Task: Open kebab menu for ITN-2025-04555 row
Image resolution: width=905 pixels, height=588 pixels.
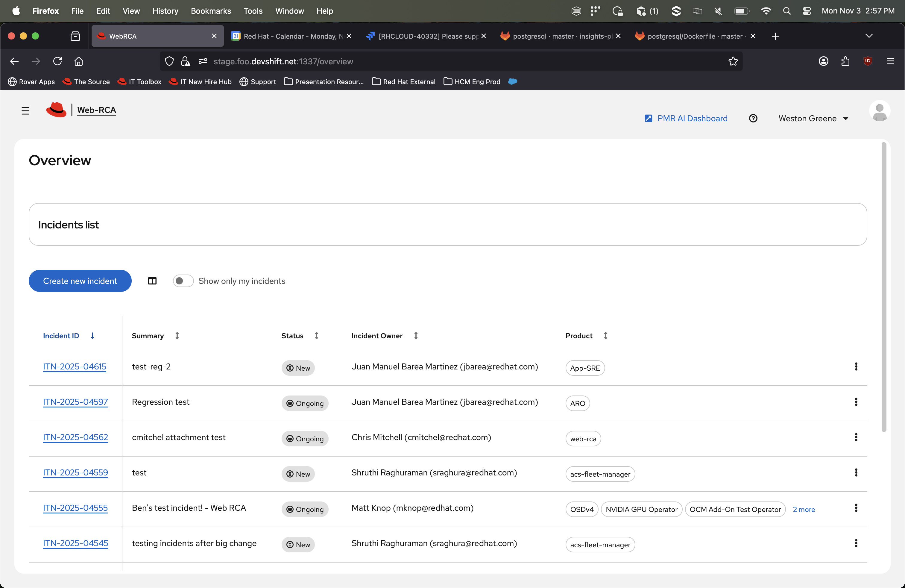Action: [856, 508]
